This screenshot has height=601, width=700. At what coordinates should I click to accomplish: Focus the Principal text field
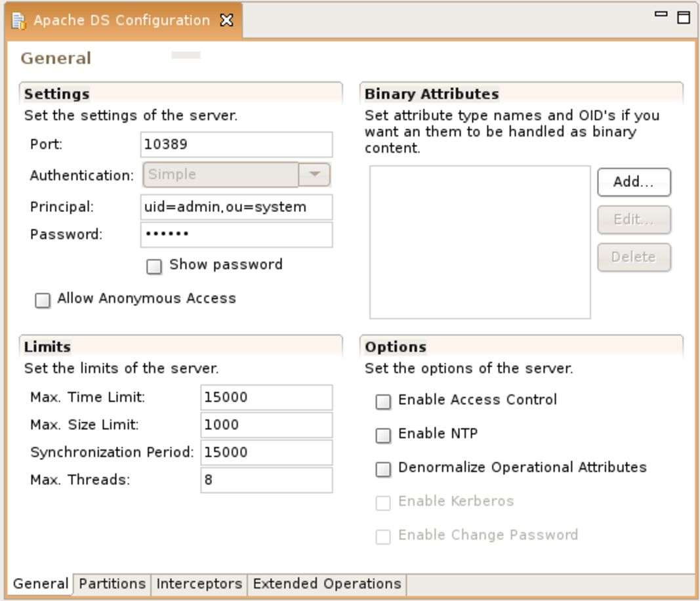(236, 207)
